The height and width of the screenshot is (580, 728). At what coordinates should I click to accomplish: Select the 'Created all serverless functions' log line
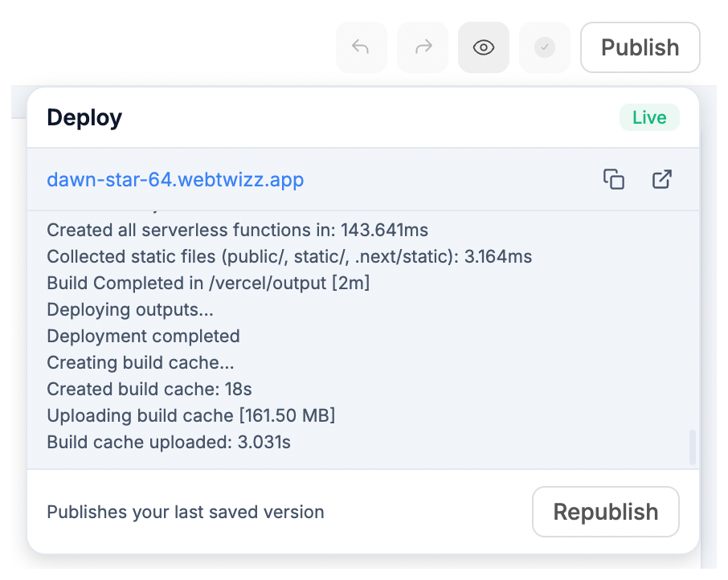[x=237, y=231]
